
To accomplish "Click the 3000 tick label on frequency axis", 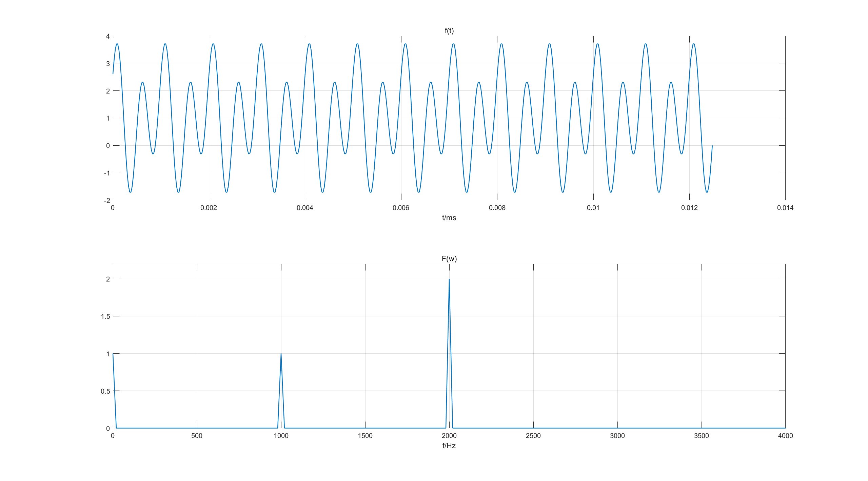I will tap(617, 436).
